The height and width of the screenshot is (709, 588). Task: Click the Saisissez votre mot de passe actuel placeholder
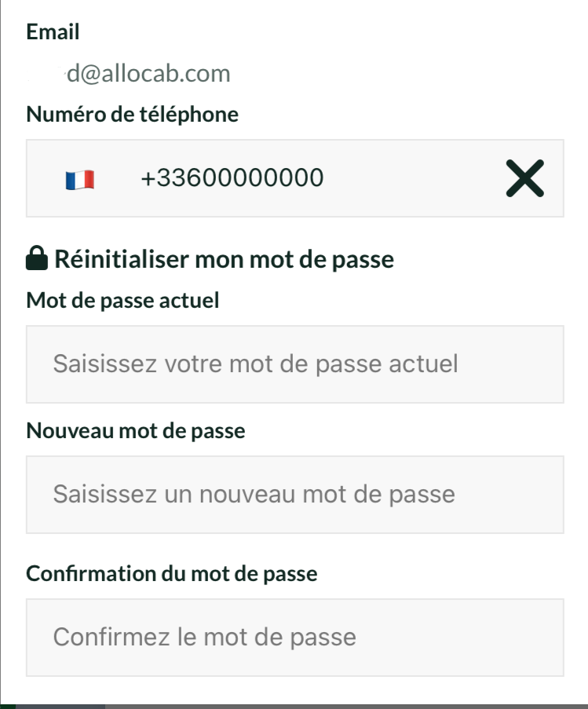coord(255,364)
